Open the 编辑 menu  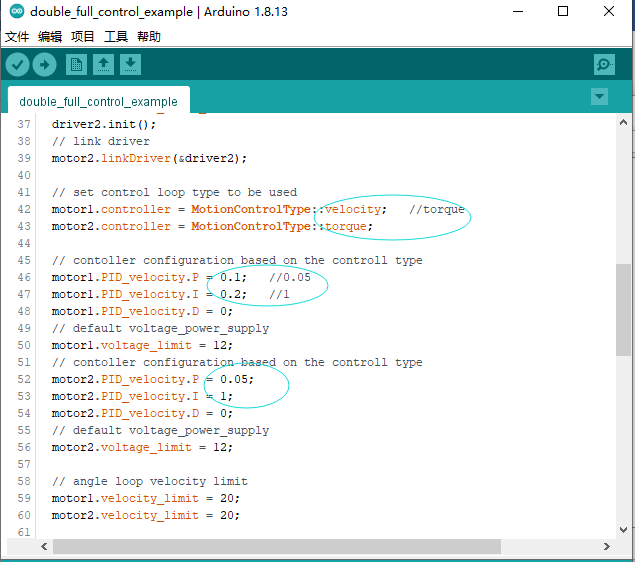click(50, 37)
